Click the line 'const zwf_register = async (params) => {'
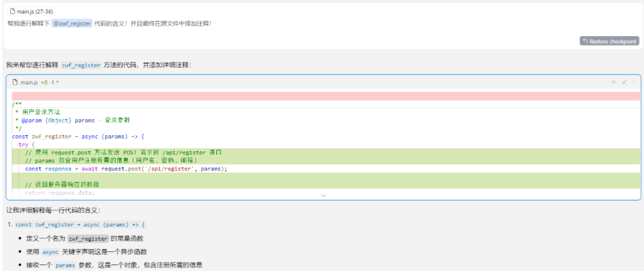This screenshot has height=273, width=644. [78, 136]
